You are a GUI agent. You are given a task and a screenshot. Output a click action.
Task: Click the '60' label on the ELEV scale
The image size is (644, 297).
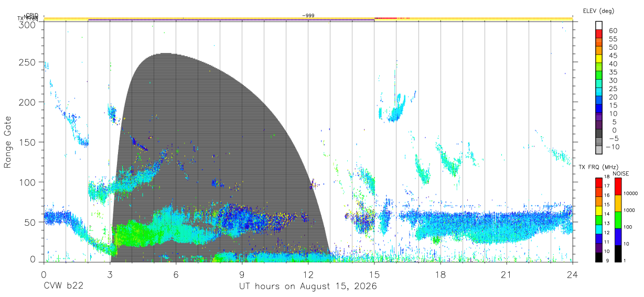coord(612,30)
